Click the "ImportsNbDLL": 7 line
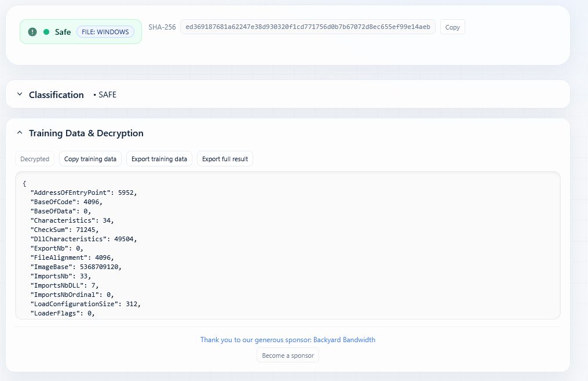Viewport: 588px width, 381px height. [x=64, y=285]
